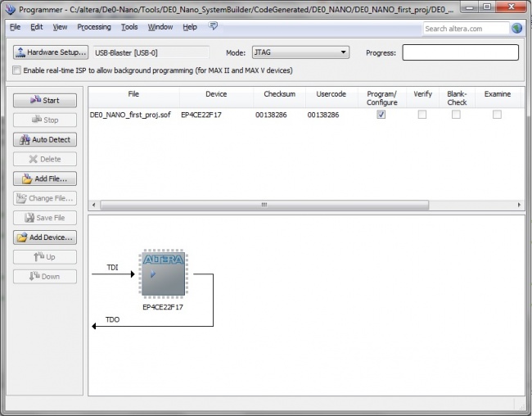
Task: Click the EP4CE22F17 device cell in table
Action: [x=201, y=115]
